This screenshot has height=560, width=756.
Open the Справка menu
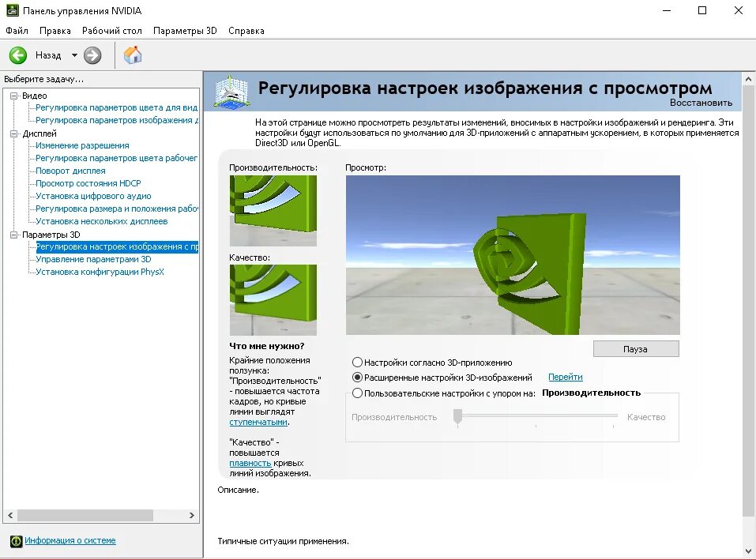click(x=246, y=31)
